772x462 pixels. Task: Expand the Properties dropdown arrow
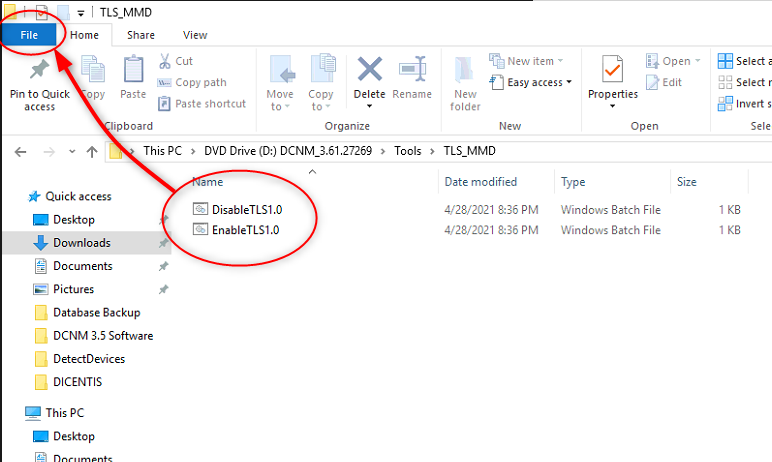(x=612, y=106)
